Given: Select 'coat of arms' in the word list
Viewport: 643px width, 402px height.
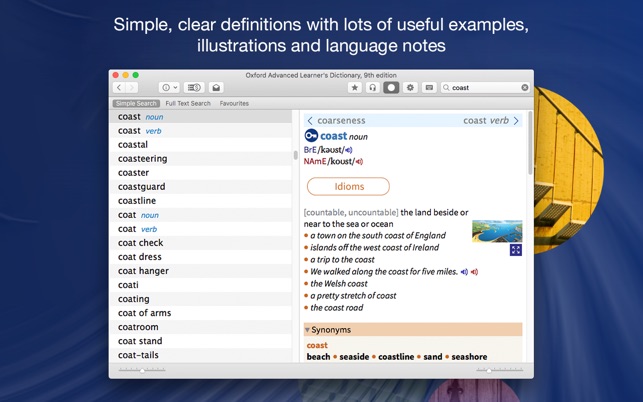Looking at the screenshot, I should [201, 313].
